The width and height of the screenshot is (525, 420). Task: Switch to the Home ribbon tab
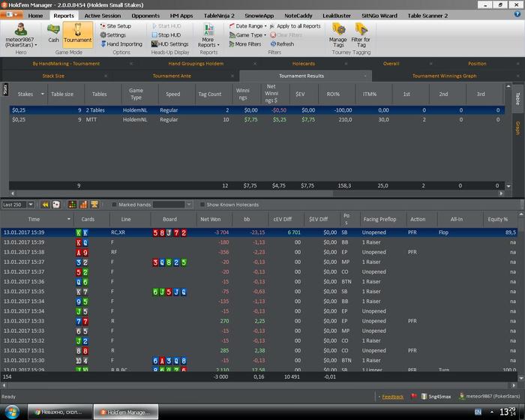click(x=35, y=16)
